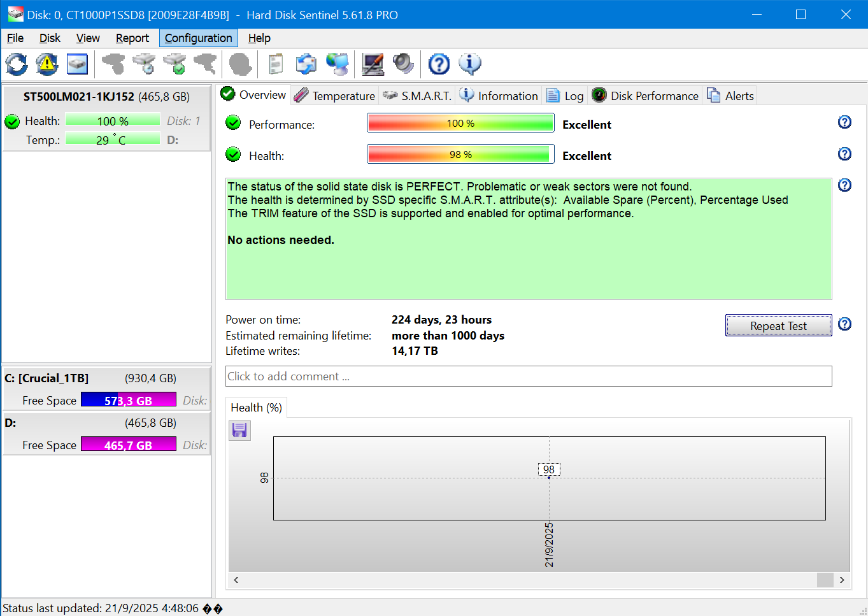Click the 21/9/2025 date label under graph
Image resolution: width=868 pixels, height=616 pixels.
[549, 545]
